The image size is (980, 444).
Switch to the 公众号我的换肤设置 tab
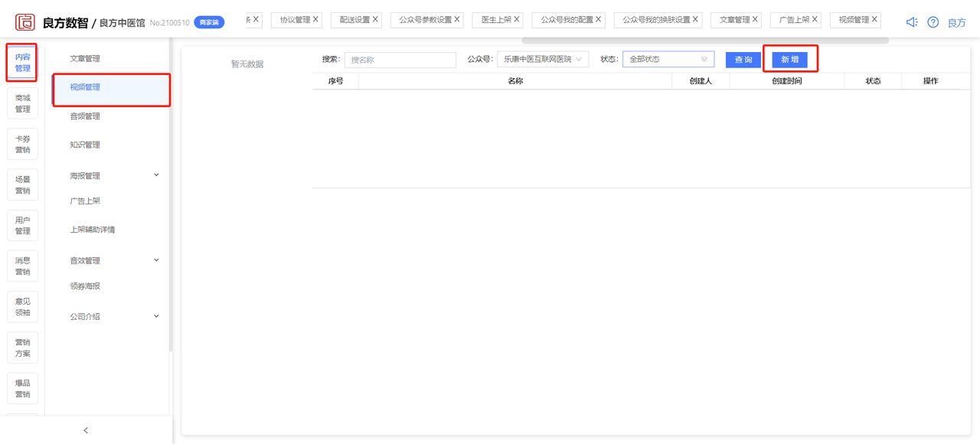(656, 20)
